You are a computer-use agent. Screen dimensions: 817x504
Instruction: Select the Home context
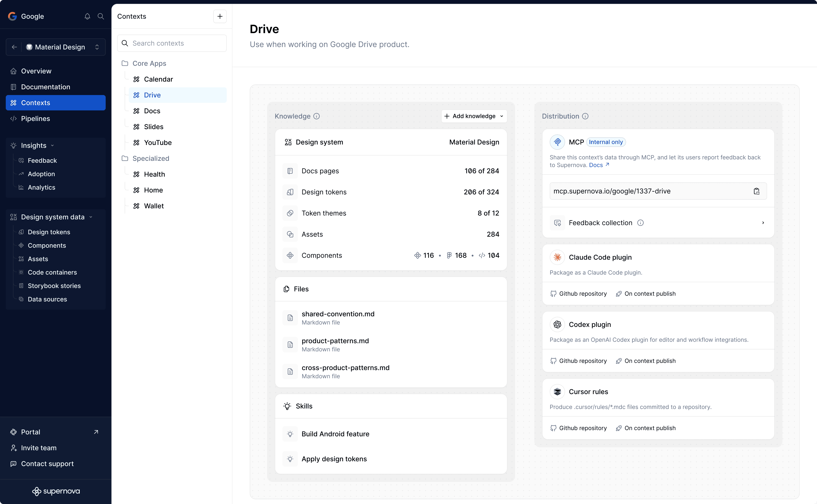click(177, 190)
